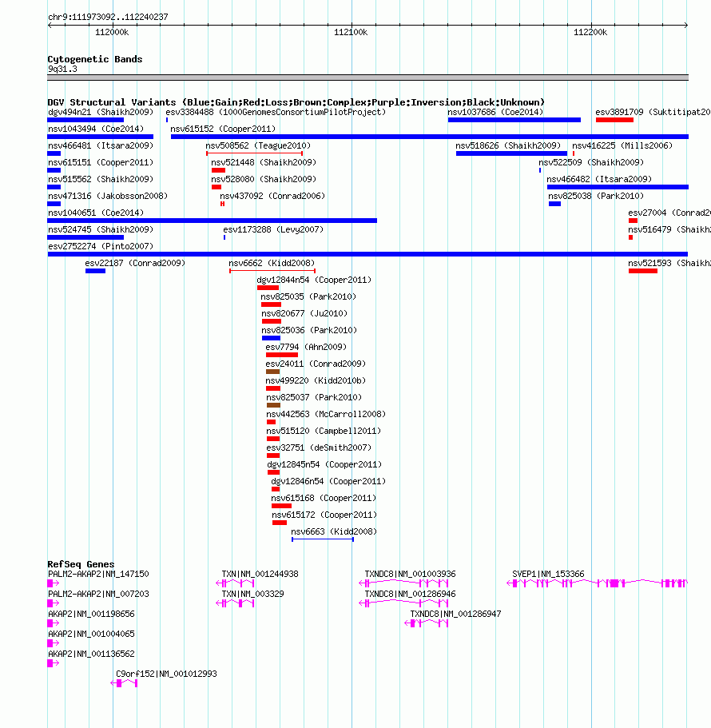Viewport: 711px width, 728px height.
Task: Select nsv825035 (Park2010) label
Action: click(308, 296)
